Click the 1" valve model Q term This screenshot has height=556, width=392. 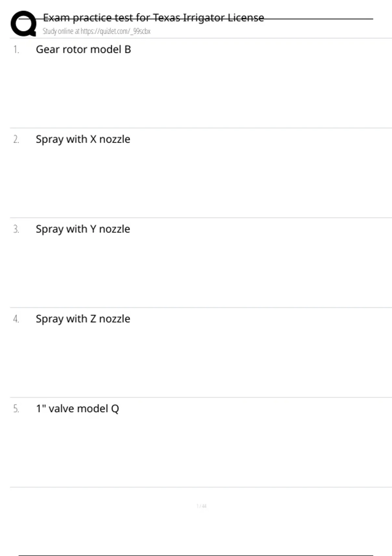point(77,408)
